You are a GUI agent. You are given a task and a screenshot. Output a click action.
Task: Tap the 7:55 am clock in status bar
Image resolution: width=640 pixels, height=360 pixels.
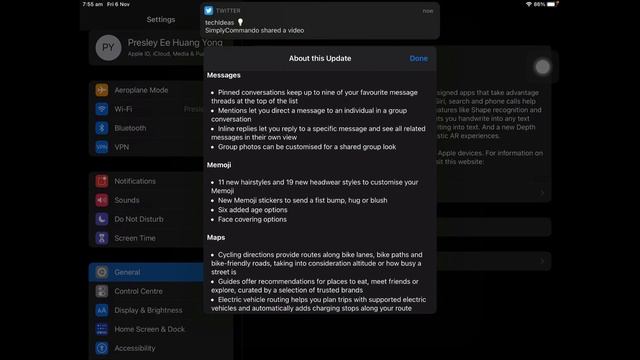pos(92,4)
